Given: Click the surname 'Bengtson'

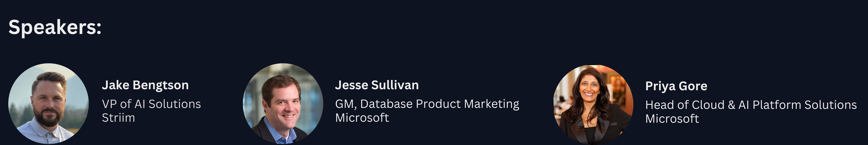Looking at the screenshot, I should pos(161,85).
